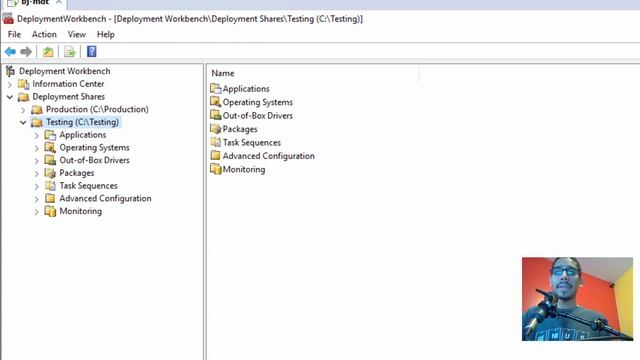The width and height of the screenshot is (640, 360).
Task: Click the Packages icon in the tree
Action: [50, 173]
